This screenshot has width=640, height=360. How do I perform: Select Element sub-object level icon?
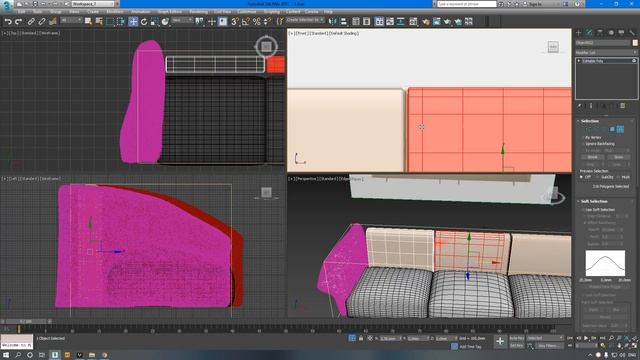click(620, 129)
